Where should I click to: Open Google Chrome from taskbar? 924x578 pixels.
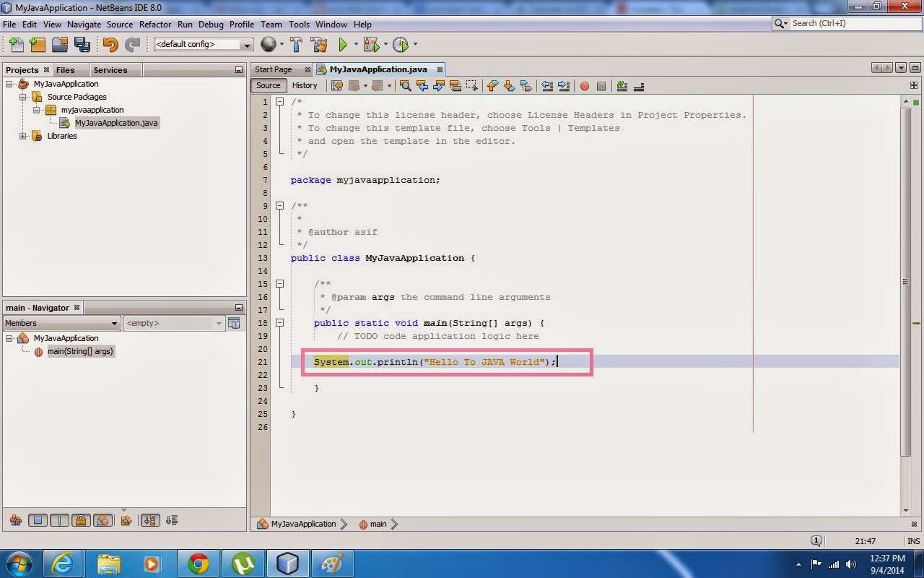(199, 563)
